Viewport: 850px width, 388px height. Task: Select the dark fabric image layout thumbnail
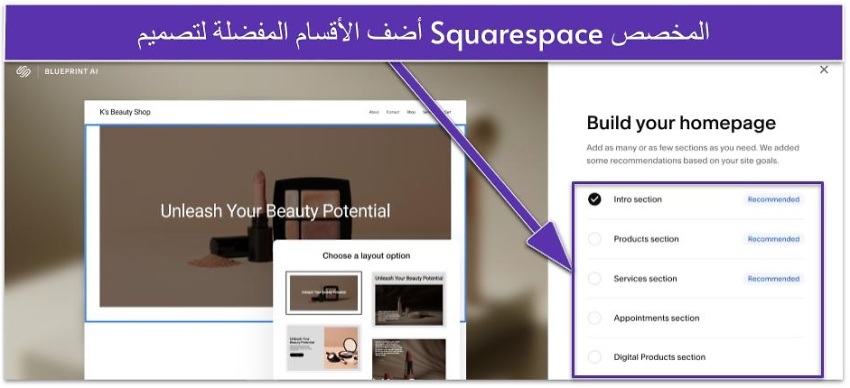409,359
